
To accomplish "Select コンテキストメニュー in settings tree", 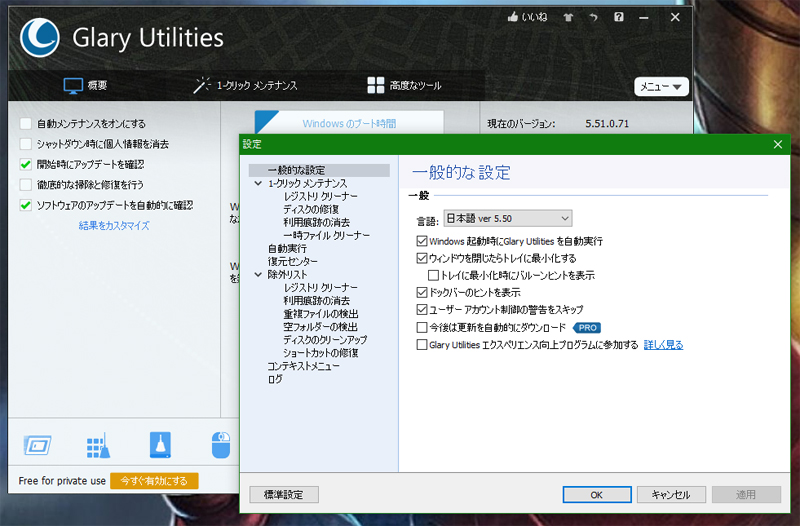I will (303, 366).
